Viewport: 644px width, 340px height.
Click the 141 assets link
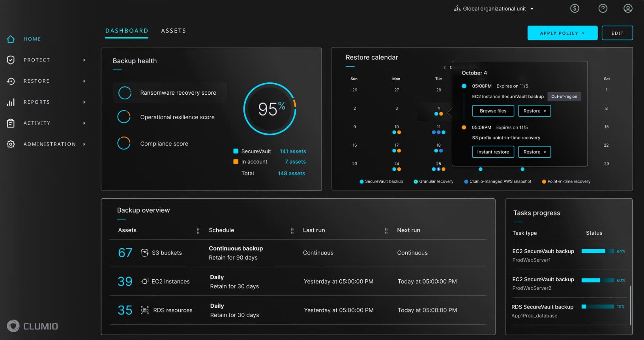point(293,151)
